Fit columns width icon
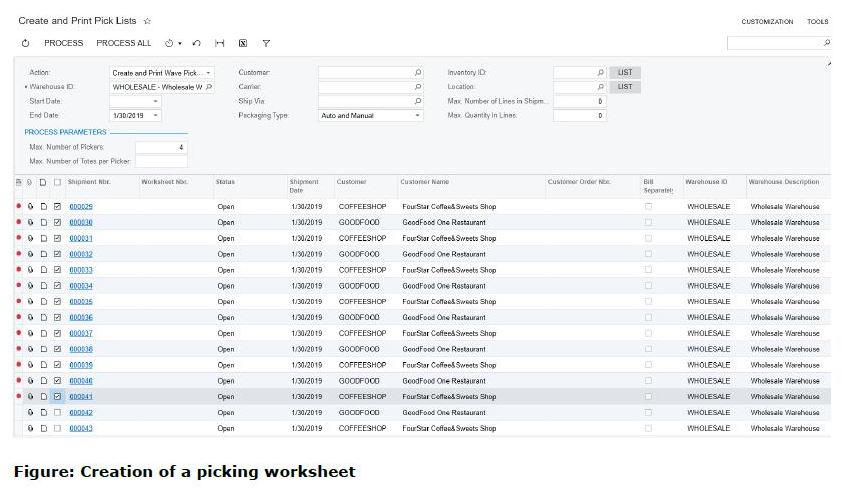This screenshot has height=492, width=842. [x=220, y=43]
